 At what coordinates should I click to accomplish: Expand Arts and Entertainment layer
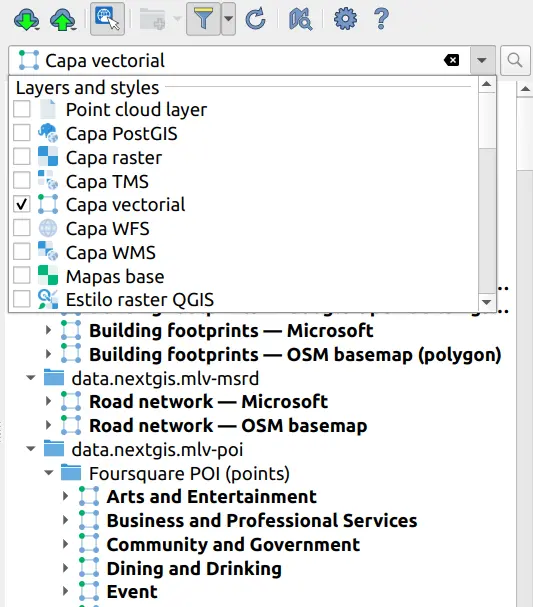click(65, 496)
